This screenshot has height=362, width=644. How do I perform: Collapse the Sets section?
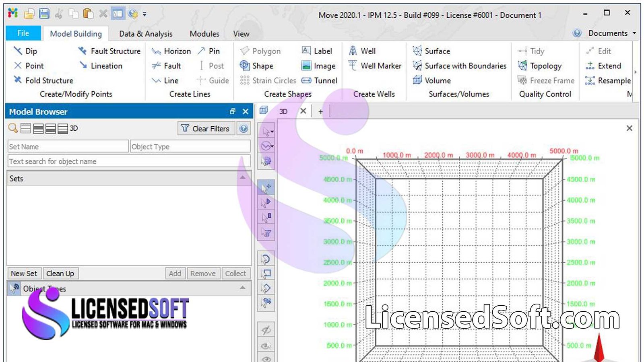(x=243, y=177)
